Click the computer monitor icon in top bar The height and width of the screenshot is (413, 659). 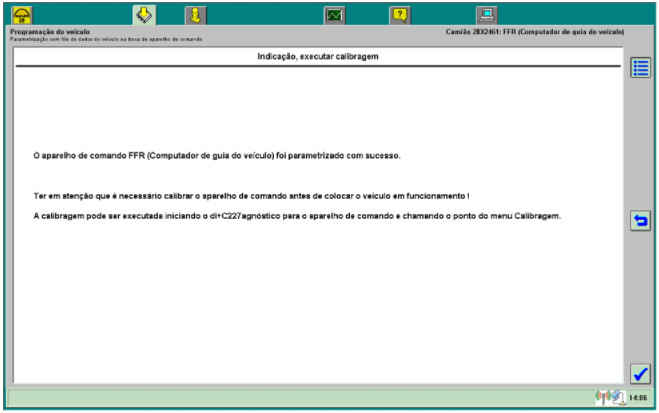(485, 14)
